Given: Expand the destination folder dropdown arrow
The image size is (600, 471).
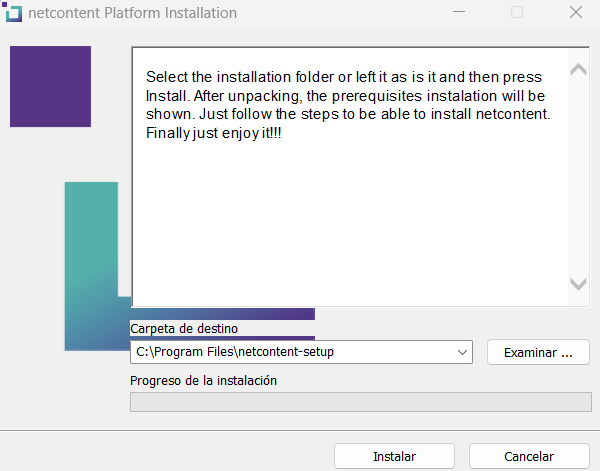Looking at the screenshot, I should click(462, 352).
